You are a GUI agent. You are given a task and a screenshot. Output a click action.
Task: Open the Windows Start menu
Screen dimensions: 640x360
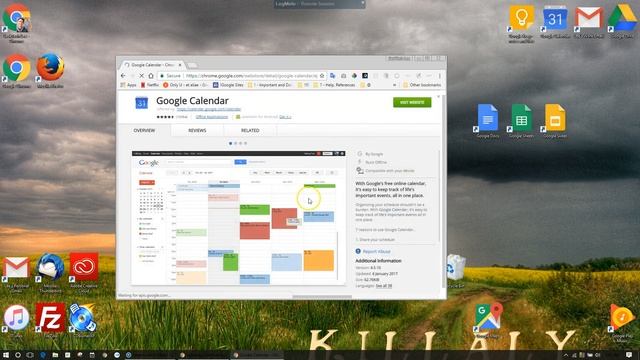tap(5, 355)
